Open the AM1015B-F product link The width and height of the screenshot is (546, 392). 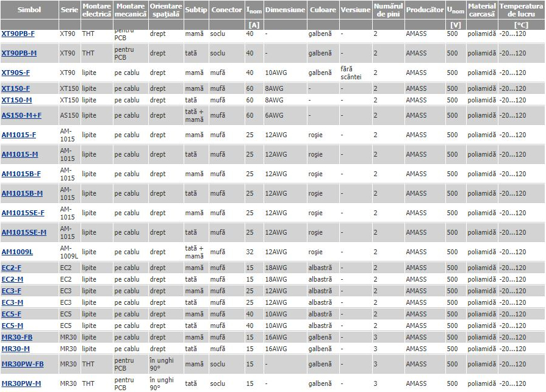21,174
